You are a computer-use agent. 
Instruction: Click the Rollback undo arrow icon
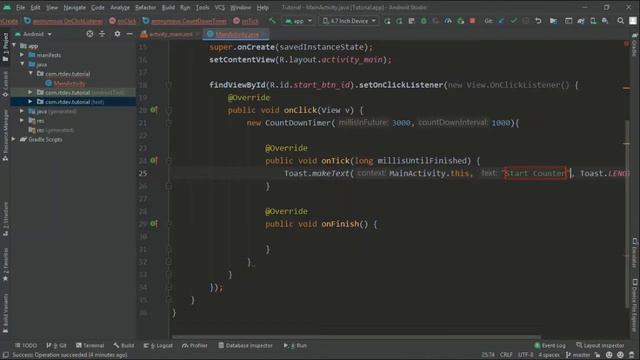pos(538,20)
